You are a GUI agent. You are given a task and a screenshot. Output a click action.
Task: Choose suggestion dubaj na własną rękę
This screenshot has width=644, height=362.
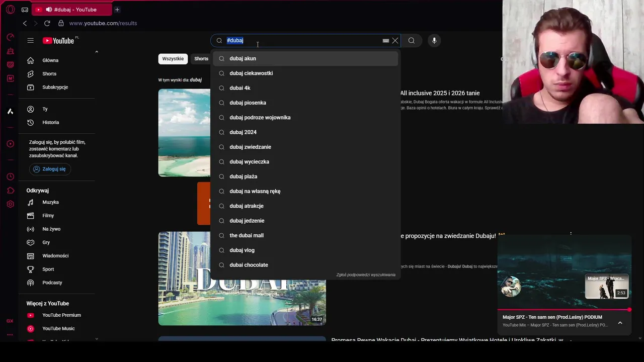[305, 191]
